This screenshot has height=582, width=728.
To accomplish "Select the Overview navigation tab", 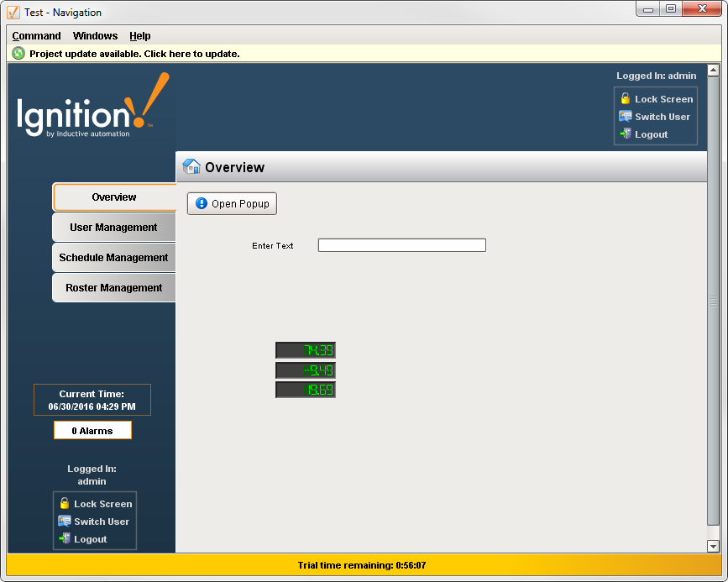I will (113, 197).
